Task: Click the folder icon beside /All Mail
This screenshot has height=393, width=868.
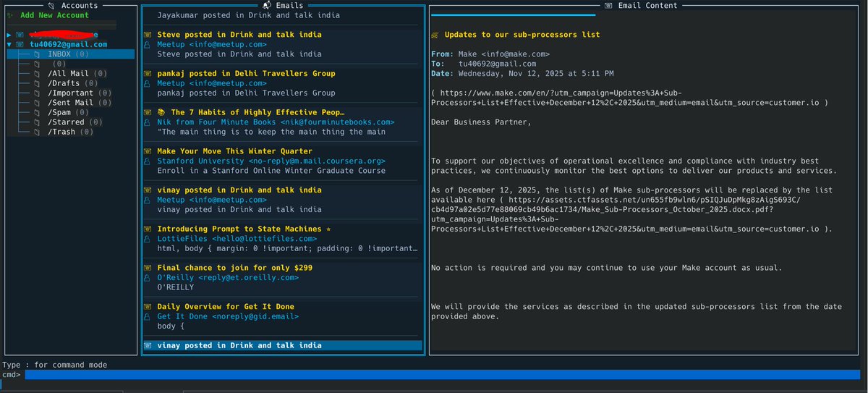Action: click(x=36, y=74)
